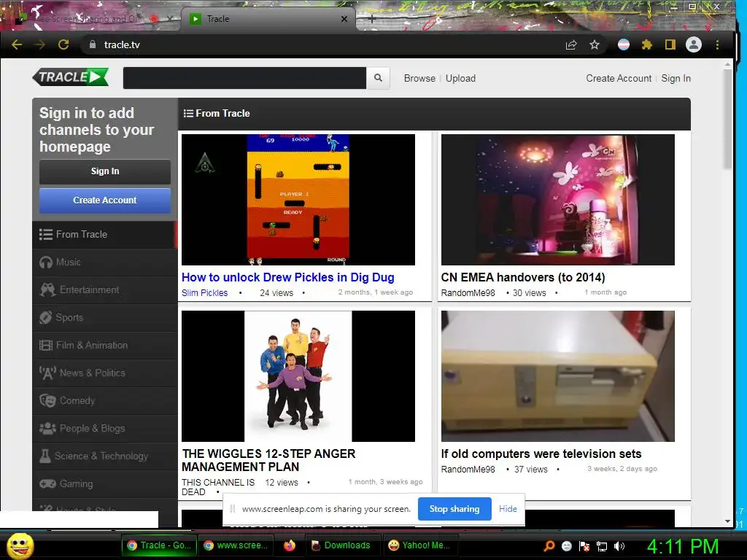This screenshot has height=560, width=747.
Task: Select the Science & Technology category
Action: [x=105, y=456]
